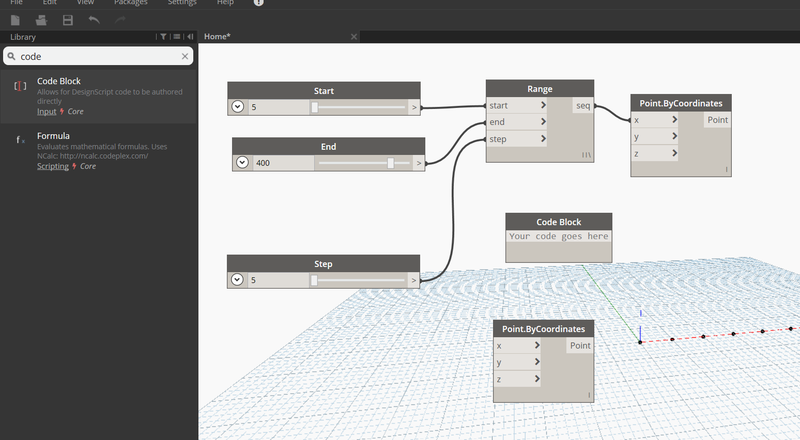The width and height of the screenshot is (800, 440).
Task: Click the Range node seq output port
Action: 583,105
